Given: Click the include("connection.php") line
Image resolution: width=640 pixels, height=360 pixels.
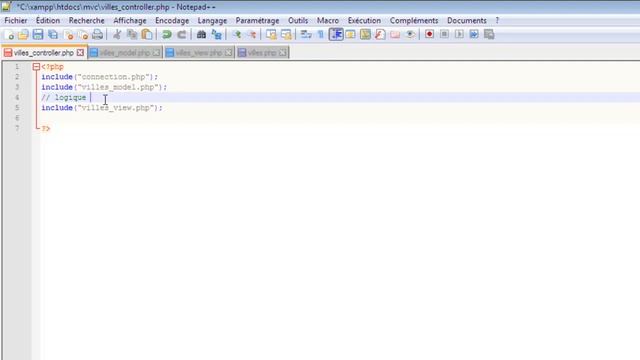Looking at the screenshot, I should pyautogui.click(x=99, y=77).
